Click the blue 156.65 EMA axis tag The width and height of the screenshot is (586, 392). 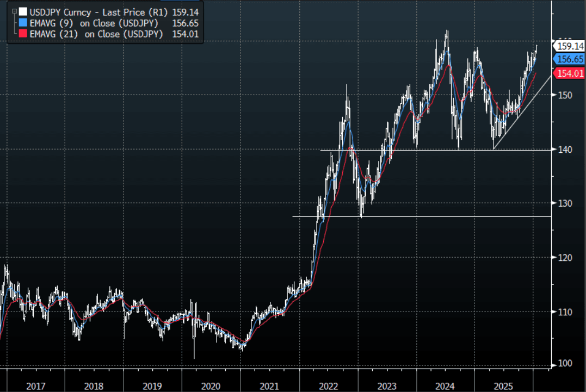point(569,60)
